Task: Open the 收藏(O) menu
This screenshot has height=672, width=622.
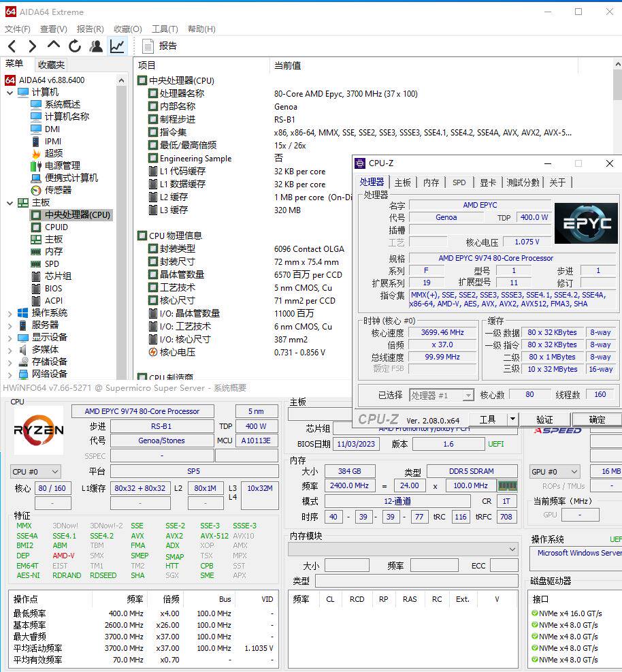Action: click(x=128, y=29)
